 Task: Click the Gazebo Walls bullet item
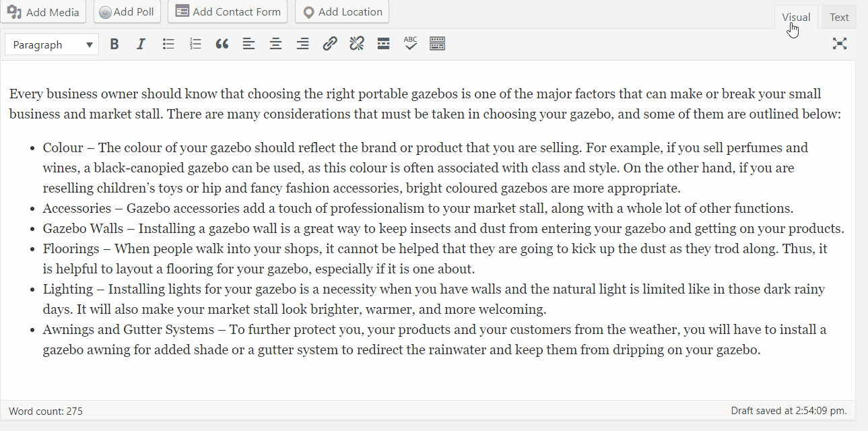pyautogui.click(x=443, y=228)
